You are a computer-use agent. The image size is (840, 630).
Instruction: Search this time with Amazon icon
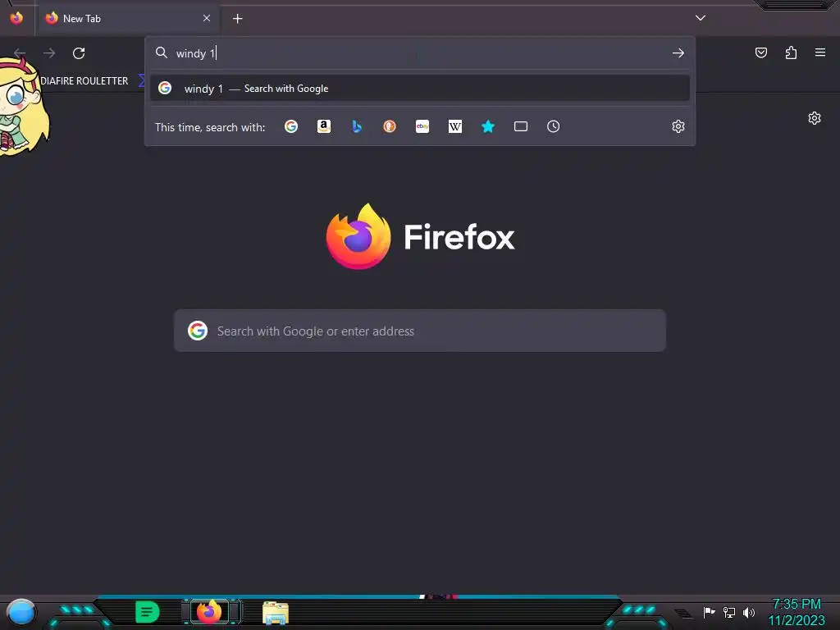pos(323,126)
